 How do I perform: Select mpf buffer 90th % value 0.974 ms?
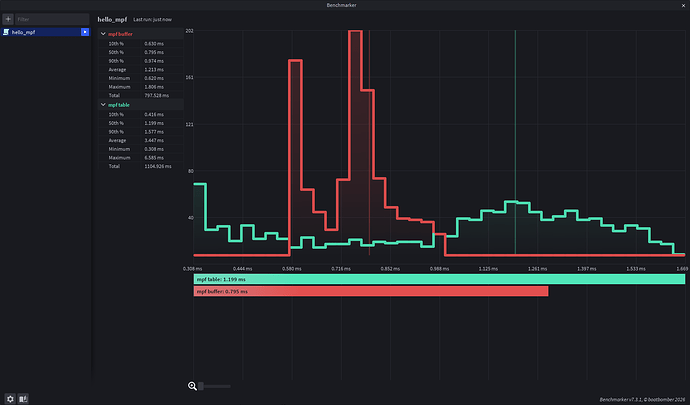(154, 61)
